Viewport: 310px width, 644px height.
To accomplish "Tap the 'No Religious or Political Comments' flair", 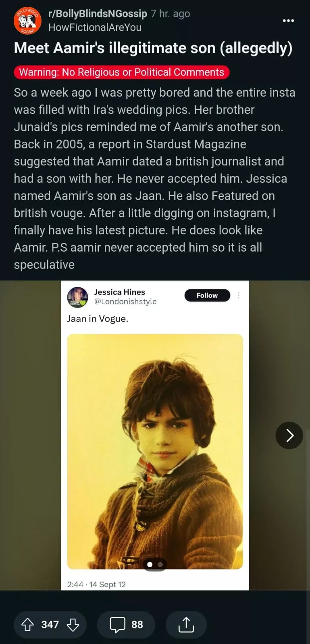I will click(121, 72).
